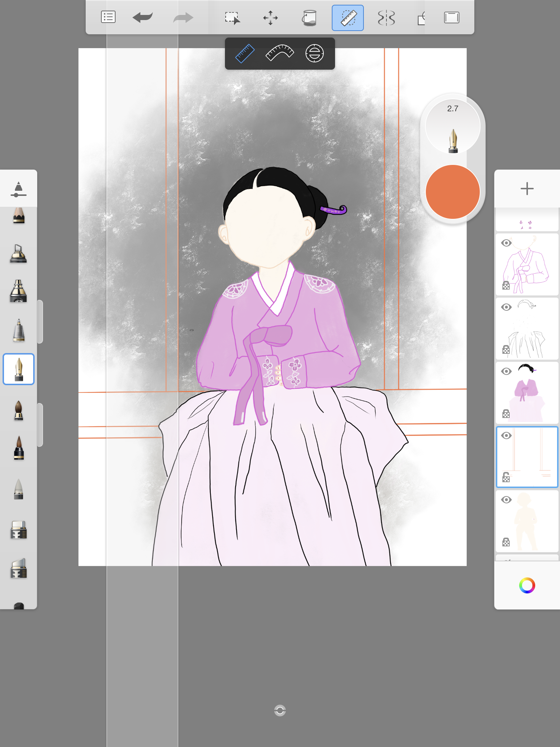Select the Flood Fill bucket tool
This screenshot has width=560, height=747.
point(309,18)
